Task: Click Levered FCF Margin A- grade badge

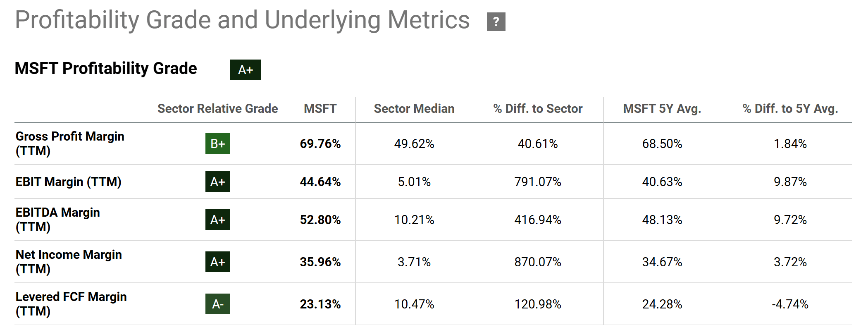Action: click(x=218, y=304)
